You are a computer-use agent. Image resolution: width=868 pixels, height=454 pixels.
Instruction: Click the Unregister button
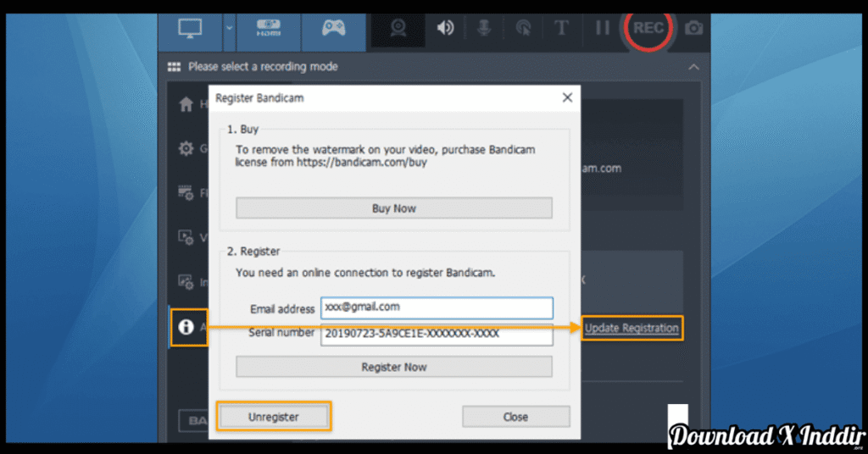(274, 417)
